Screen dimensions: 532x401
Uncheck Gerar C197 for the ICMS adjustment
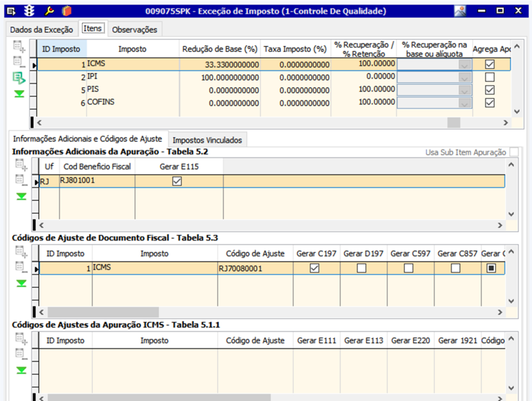coord(314,268)
